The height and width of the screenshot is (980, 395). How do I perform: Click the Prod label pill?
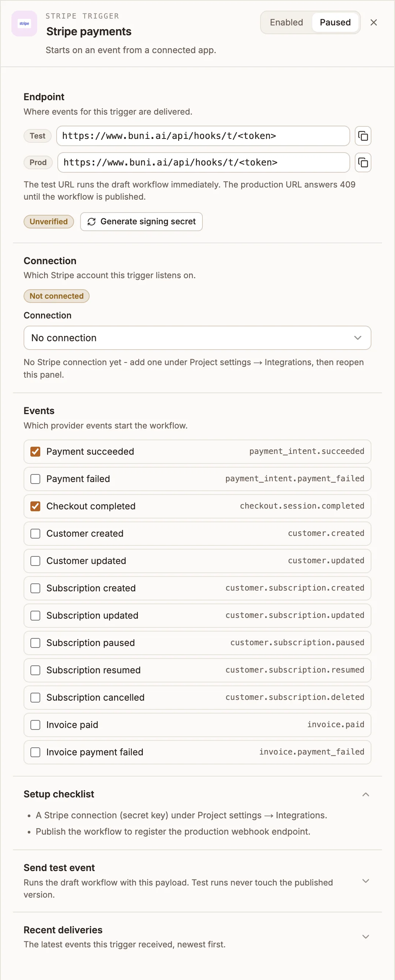[x=38, y=162]
